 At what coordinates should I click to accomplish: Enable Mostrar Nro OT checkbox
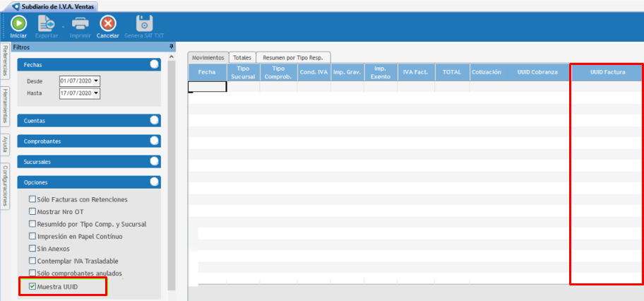32,211
